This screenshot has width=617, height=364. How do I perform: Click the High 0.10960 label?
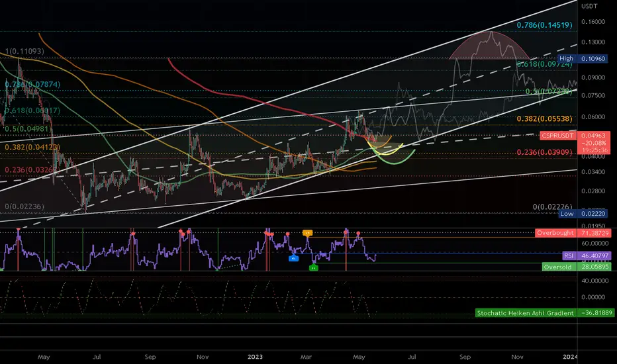[583, 59]
